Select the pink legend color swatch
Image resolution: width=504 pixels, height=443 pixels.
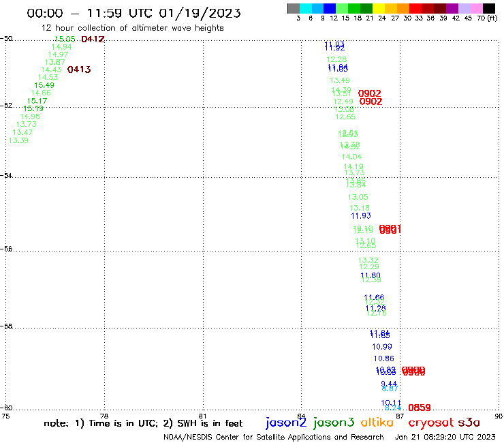tap(476, 8)
